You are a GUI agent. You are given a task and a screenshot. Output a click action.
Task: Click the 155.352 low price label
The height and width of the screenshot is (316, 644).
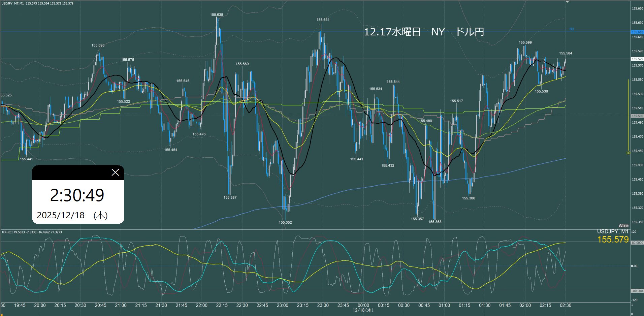click(285, 222)
